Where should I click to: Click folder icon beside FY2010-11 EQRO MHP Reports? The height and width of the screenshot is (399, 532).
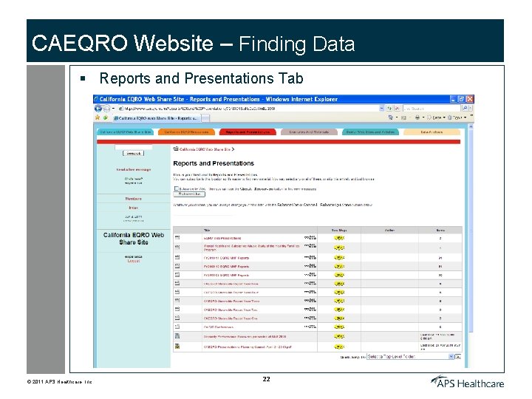(x=177, y=258)
